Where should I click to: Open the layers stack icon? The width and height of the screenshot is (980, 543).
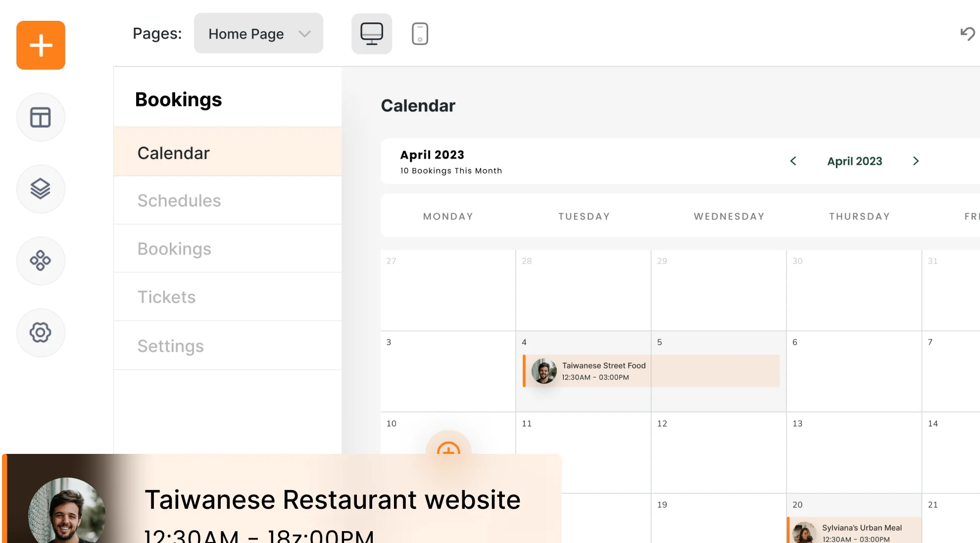click(41, 189)
